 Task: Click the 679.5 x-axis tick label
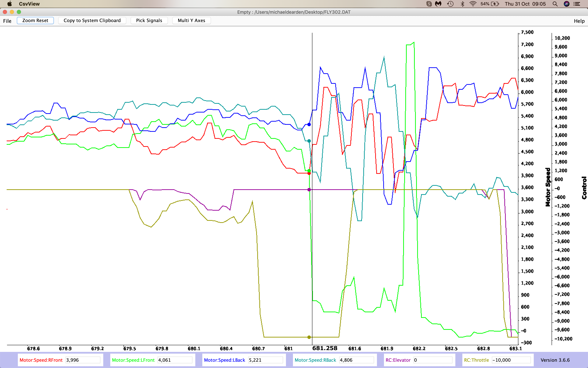coord(129,349)
